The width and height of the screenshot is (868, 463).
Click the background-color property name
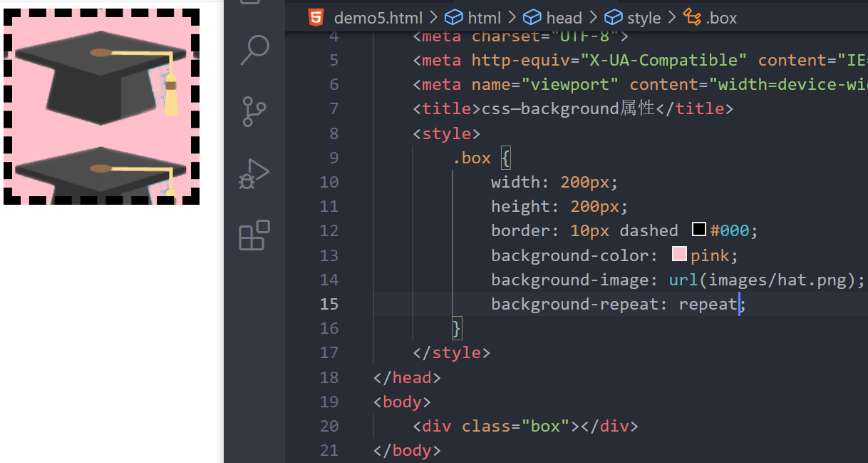click(569, 255)
